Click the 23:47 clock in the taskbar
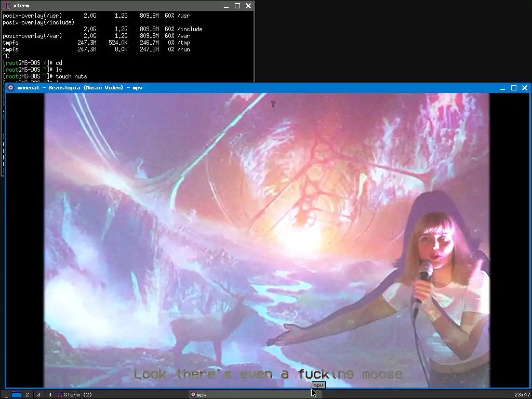 (522, 395)
